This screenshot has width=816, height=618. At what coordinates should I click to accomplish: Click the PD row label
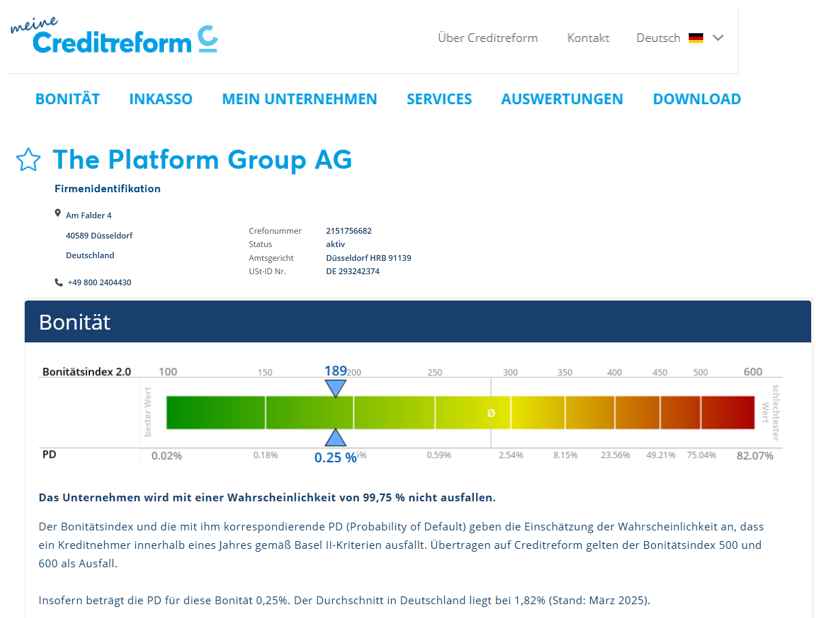[49, 455]
